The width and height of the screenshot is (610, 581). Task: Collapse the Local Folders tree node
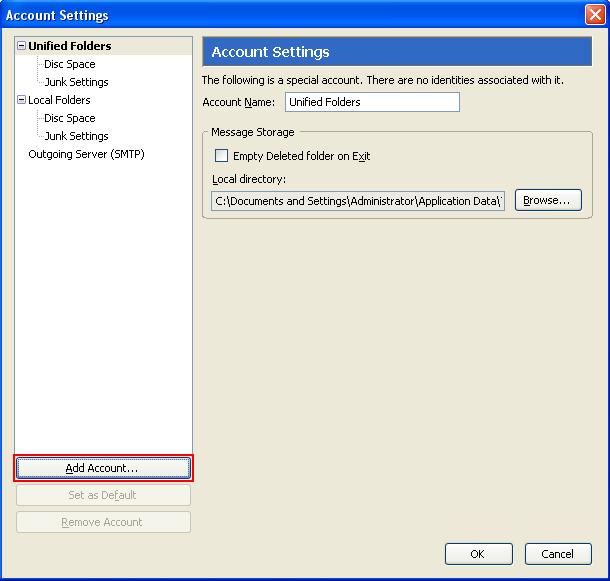21,100
